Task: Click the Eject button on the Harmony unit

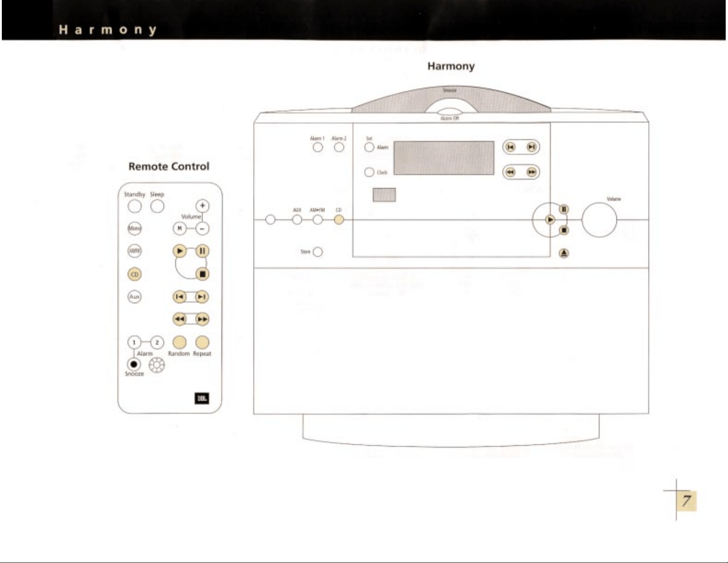Action: 564,253
